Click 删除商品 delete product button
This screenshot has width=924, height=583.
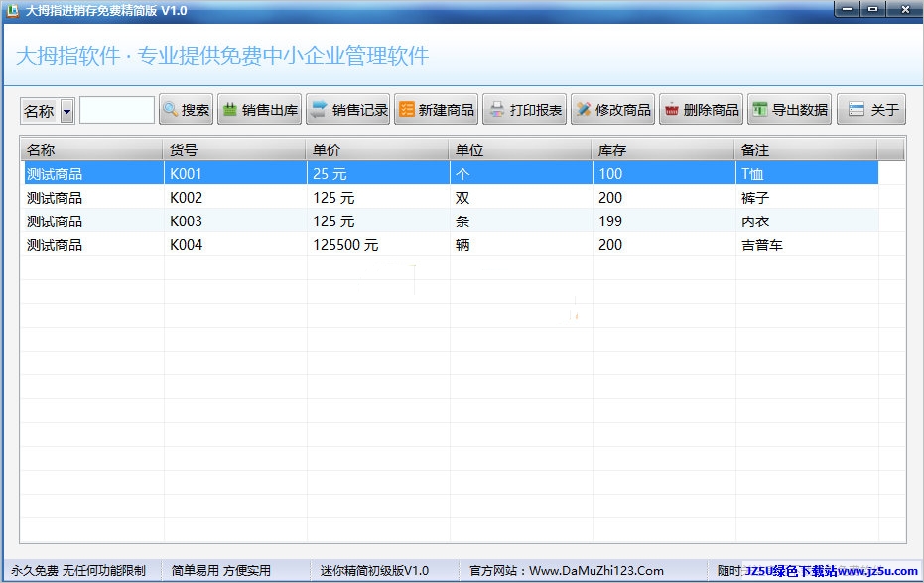(702, 109)
